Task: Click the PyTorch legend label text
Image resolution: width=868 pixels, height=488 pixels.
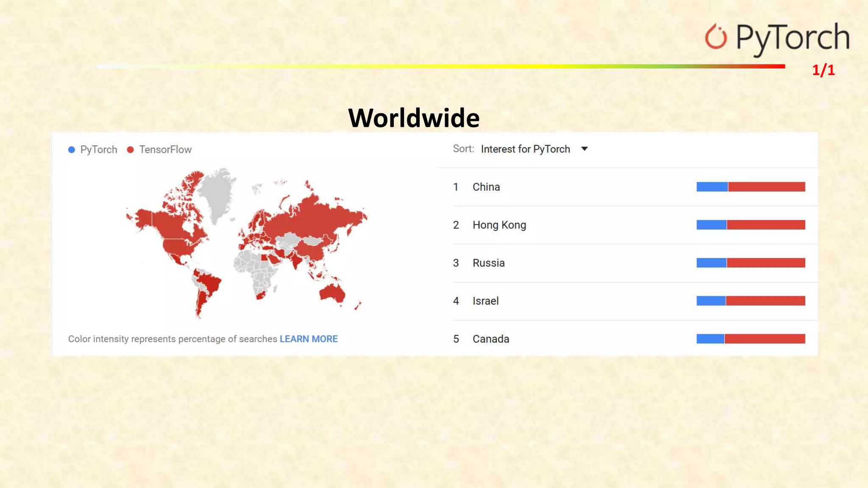Action: (99, 150)
